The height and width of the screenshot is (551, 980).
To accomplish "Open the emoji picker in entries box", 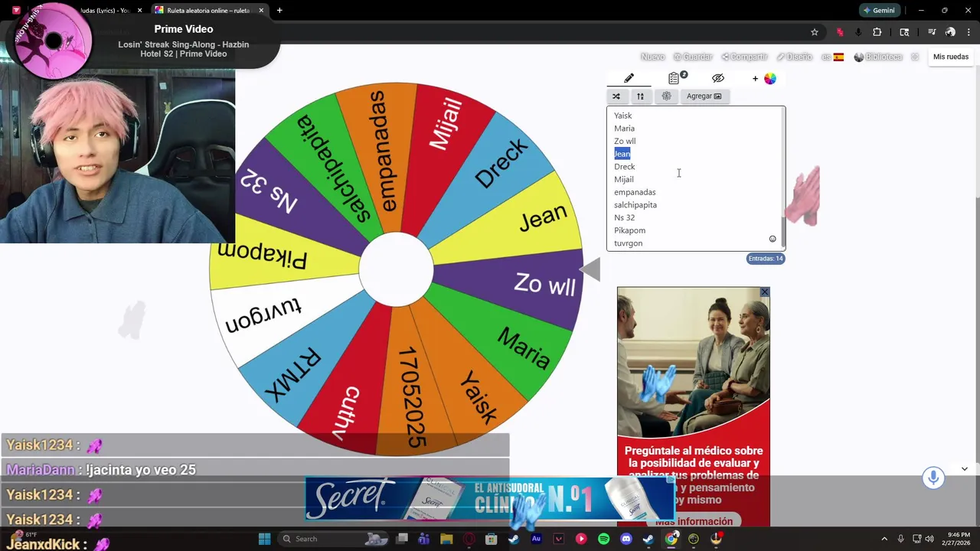I will pos(773,239).
